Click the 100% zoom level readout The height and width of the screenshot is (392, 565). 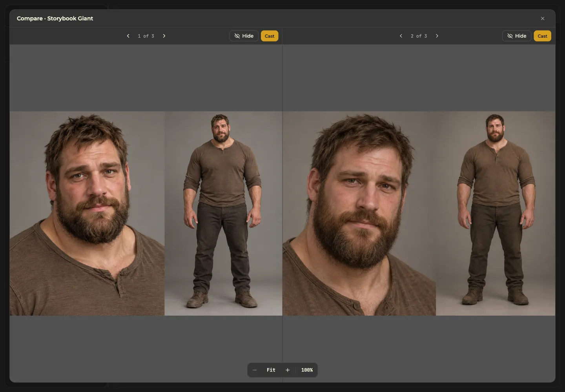(x=307, y=370)
